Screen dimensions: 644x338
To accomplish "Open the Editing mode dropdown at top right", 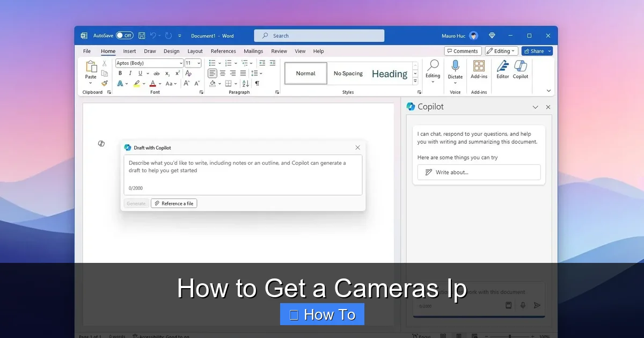I will [x=501, y=51].
